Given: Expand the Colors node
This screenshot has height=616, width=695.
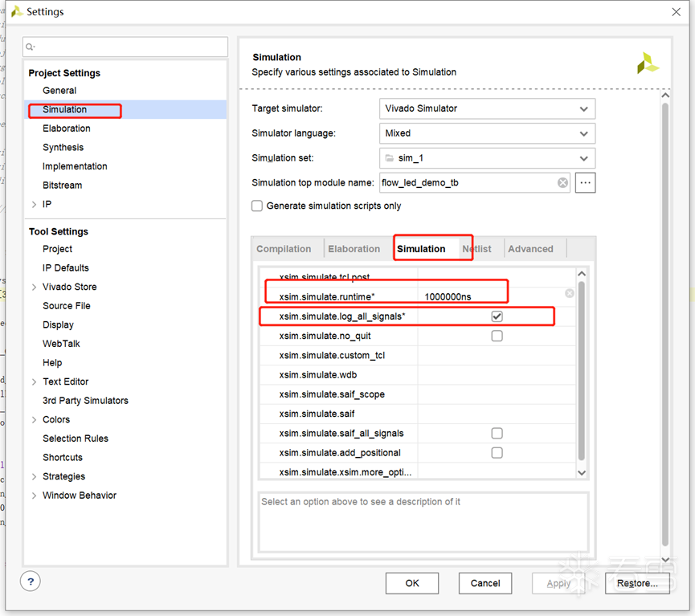Looking at the screenshot, I should 34,420.
